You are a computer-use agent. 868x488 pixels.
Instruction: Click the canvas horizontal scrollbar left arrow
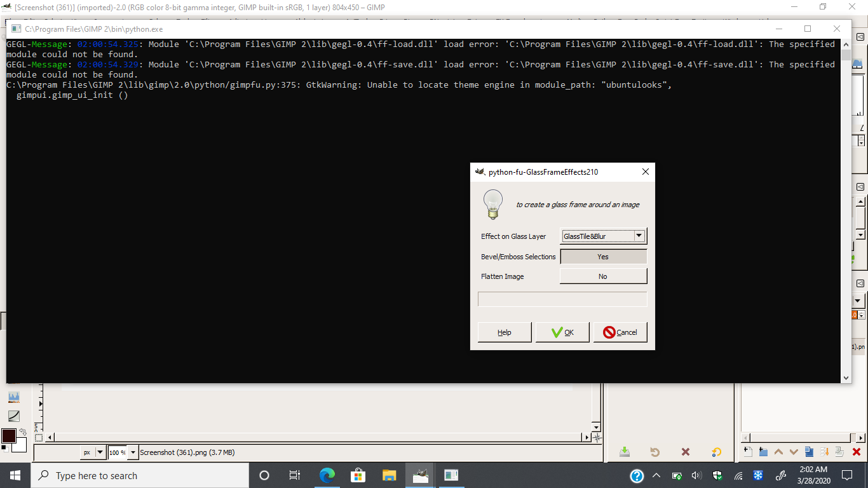51,437
